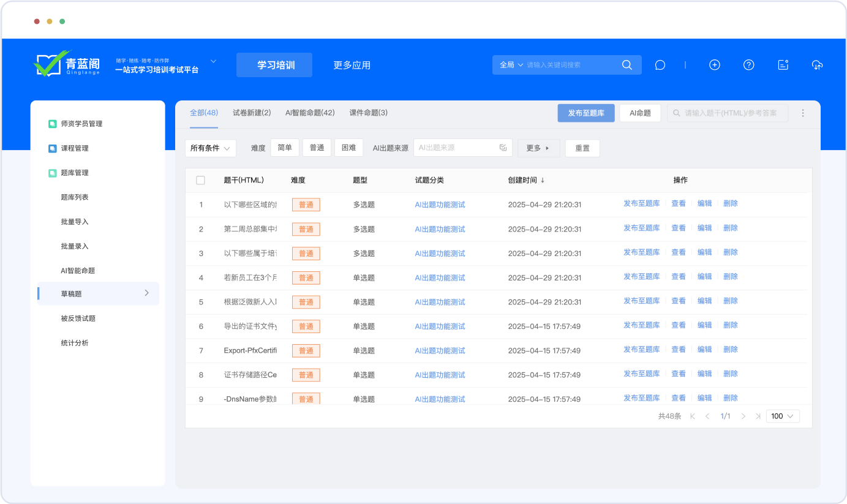
Task: Open the 所有条件 dropdown
Action: click(x=210, y=148)
